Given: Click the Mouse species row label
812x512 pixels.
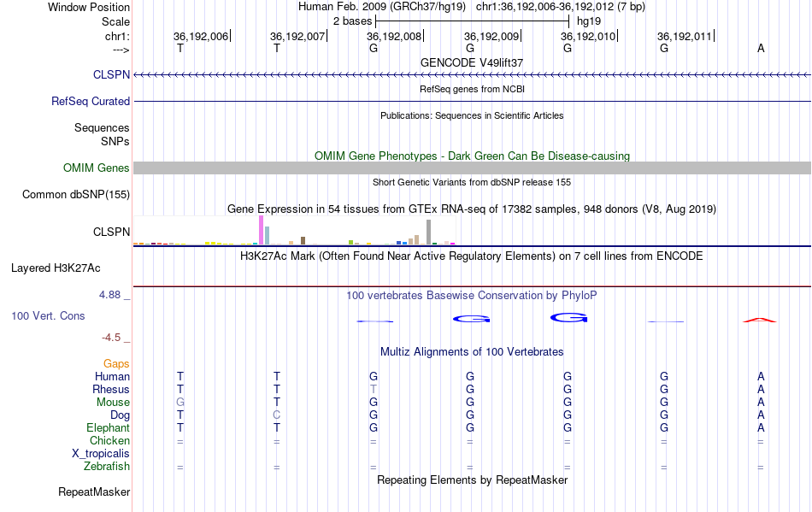Looking at the screenshot, I should click(113, 403).
